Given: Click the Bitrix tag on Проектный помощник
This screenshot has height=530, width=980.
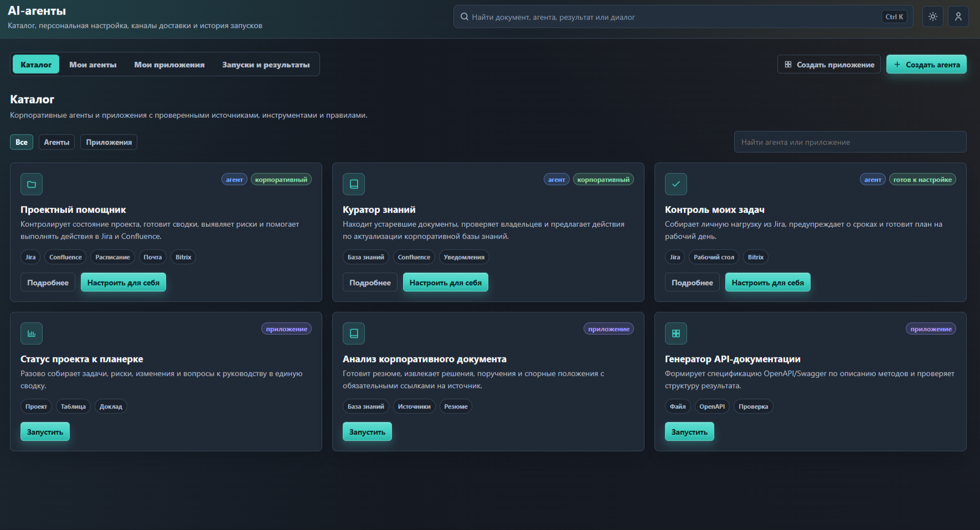Looking at the screenshot, I should pos(183,257).
